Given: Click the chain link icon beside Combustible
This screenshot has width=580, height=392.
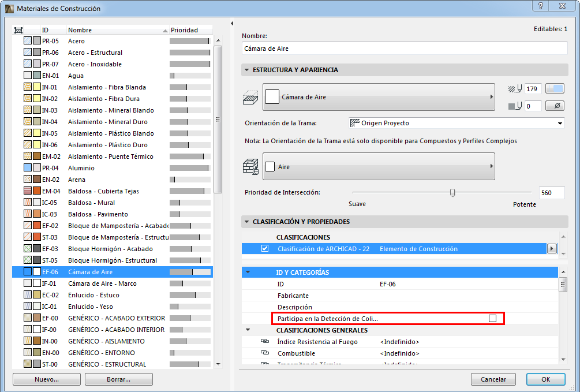Looking at the screenshot, I should pos(264,353).
